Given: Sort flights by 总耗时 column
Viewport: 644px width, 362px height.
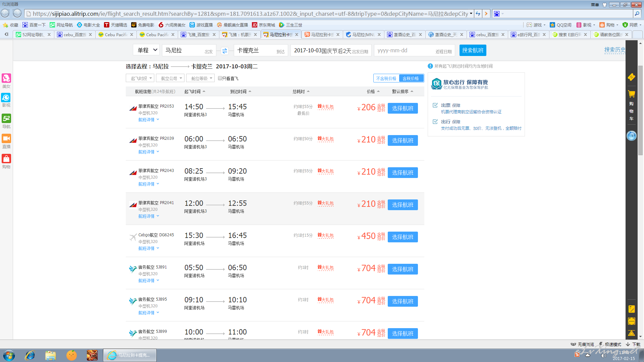Looking at the screenshot, I should (301, 92).
